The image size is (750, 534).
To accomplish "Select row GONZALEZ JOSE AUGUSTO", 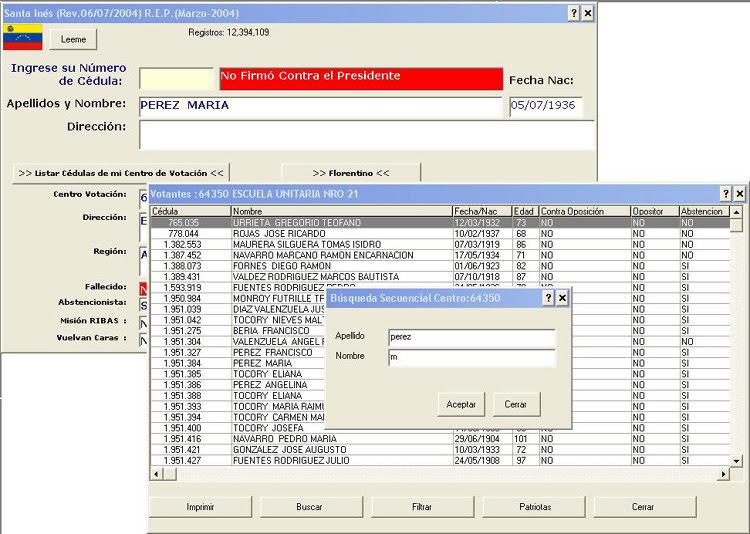I will click(440, 450).
